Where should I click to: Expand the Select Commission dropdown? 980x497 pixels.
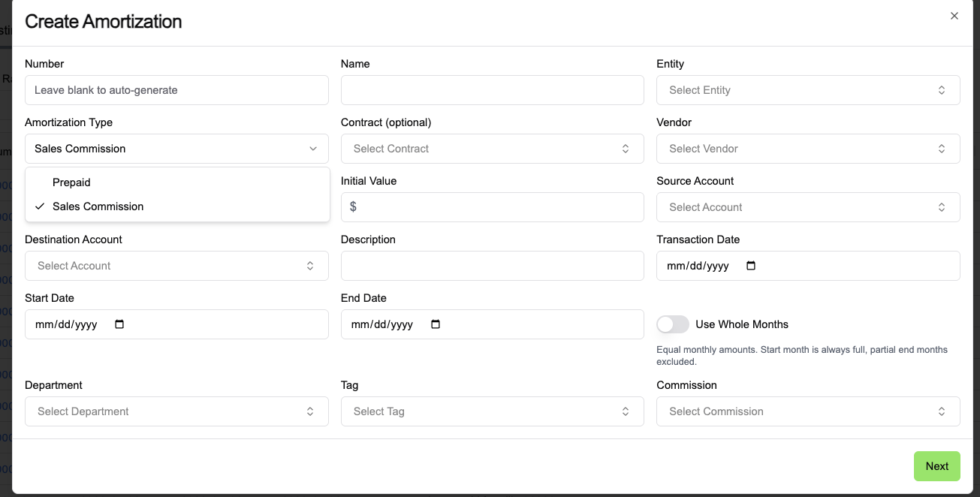click(x=808, y=411)
